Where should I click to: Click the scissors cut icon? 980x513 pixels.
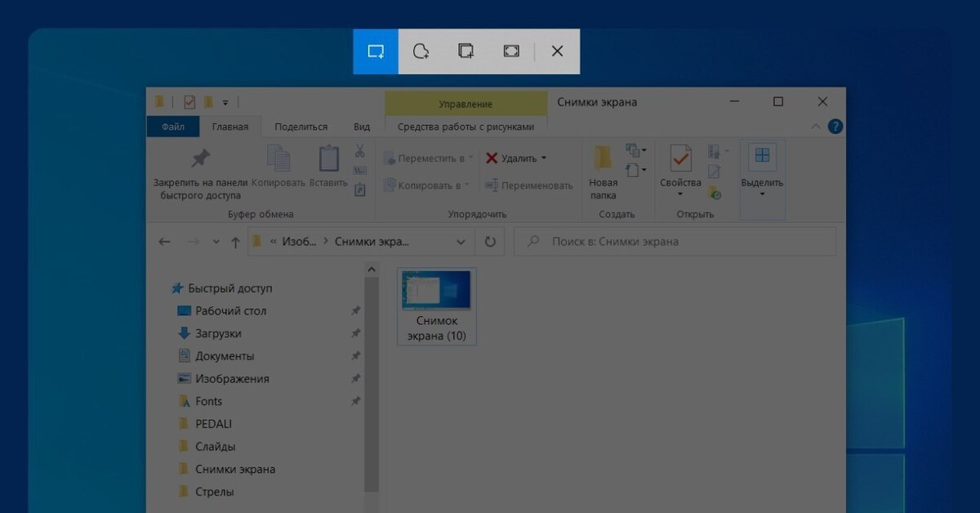359,151
